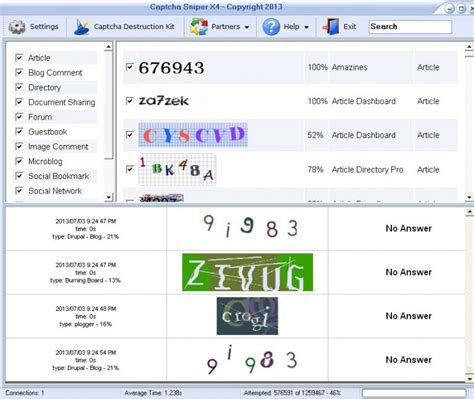Click the Exit toolbar label
The image size is (474, 399).
pos(350,27)
